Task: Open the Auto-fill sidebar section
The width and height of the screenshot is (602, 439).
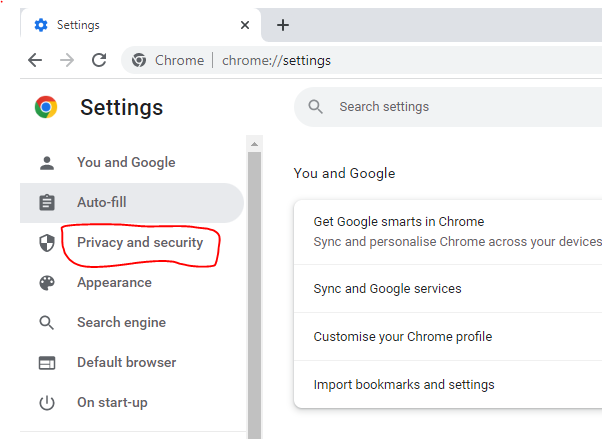Action: pos(132,202)
